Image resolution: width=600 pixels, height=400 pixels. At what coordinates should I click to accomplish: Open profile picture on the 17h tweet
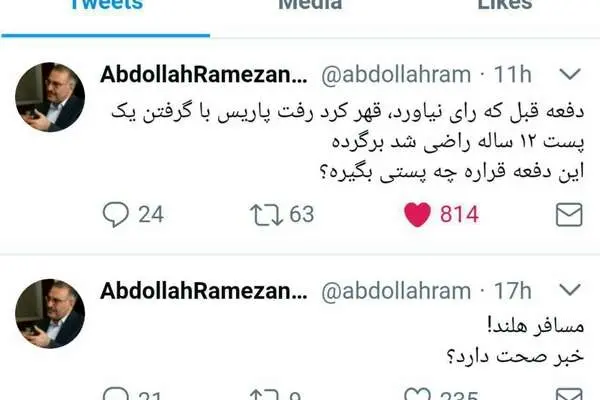click(x=50, y=313)
